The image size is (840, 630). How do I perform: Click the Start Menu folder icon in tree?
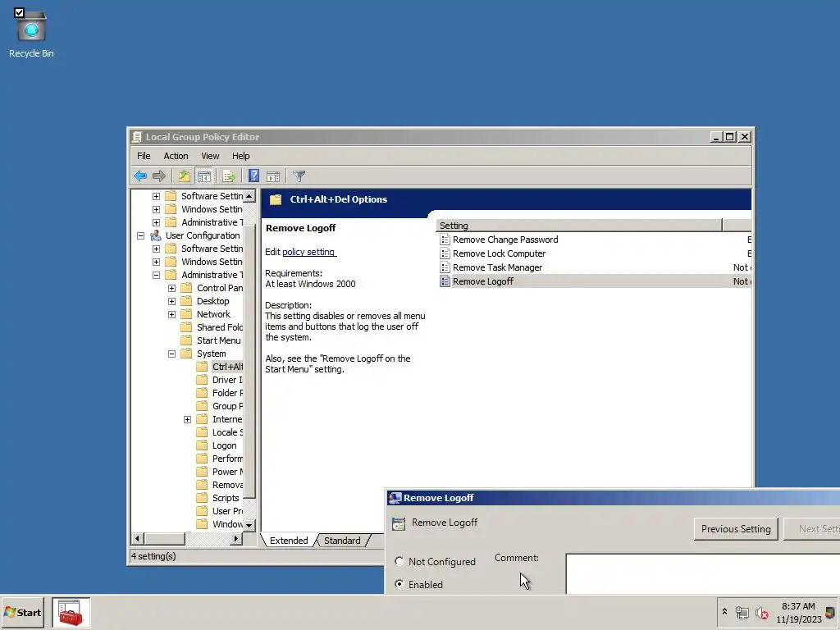[186, 340]
